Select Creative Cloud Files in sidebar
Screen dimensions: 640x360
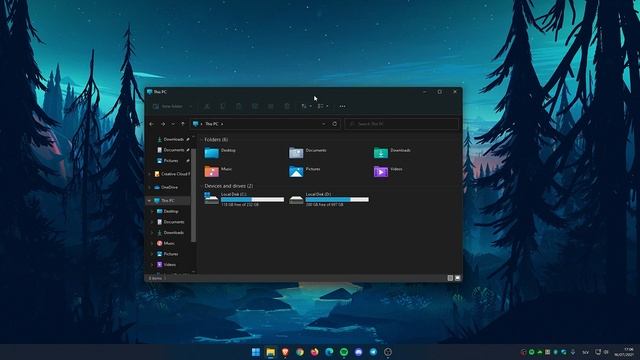tap(171, 174)
